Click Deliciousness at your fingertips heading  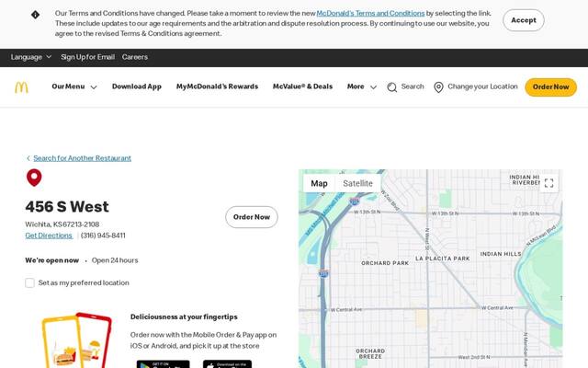[x=184, y=316]
